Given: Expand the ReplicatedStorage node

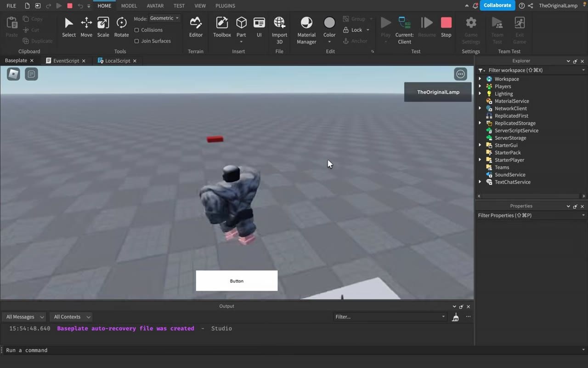Looking at the screenshot, I should [480, 123].
